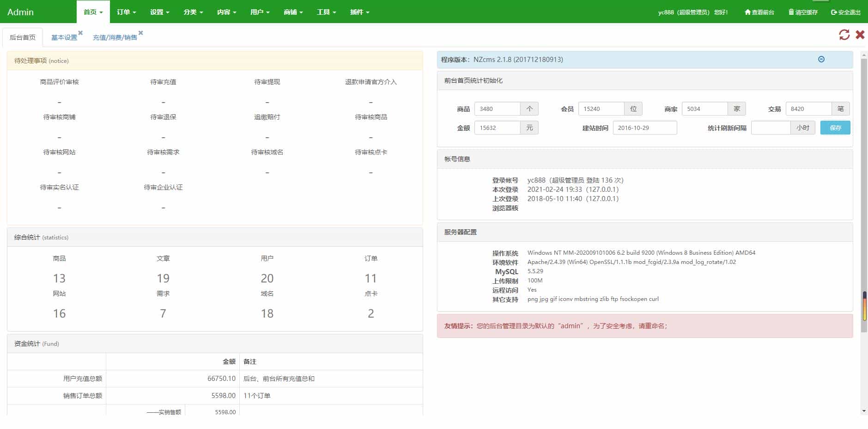
Task: Switch to the 后台首页 tab
Action: click(x=23, y=37)
